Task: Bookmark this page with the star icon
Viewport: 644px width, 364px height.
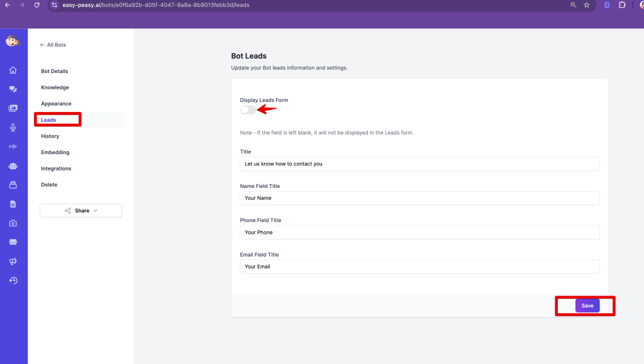Action: (586, 5)
